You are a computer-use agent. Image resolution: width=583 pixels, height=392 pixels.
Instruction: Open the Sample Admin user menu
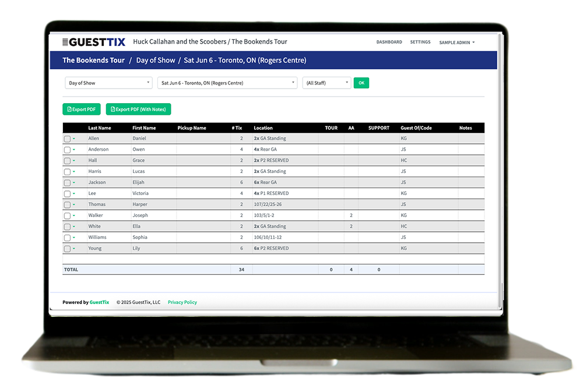click(x=457, y=43)
